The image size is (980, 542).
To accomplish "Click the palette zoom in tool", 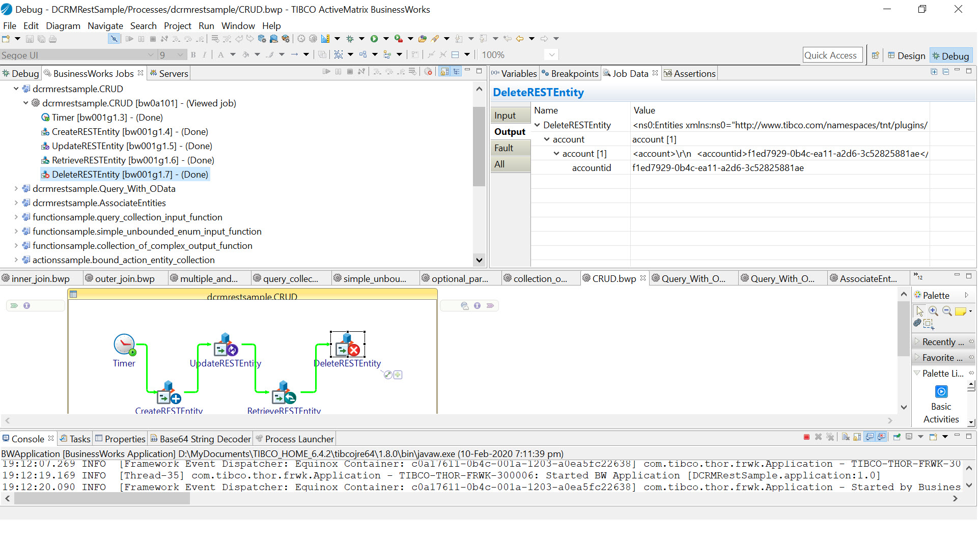I will 933,311.
